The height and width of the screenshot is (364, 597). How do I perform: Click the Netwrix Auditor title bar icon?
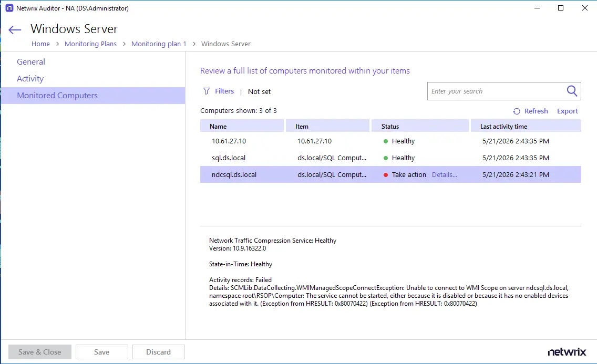point(9,8)
